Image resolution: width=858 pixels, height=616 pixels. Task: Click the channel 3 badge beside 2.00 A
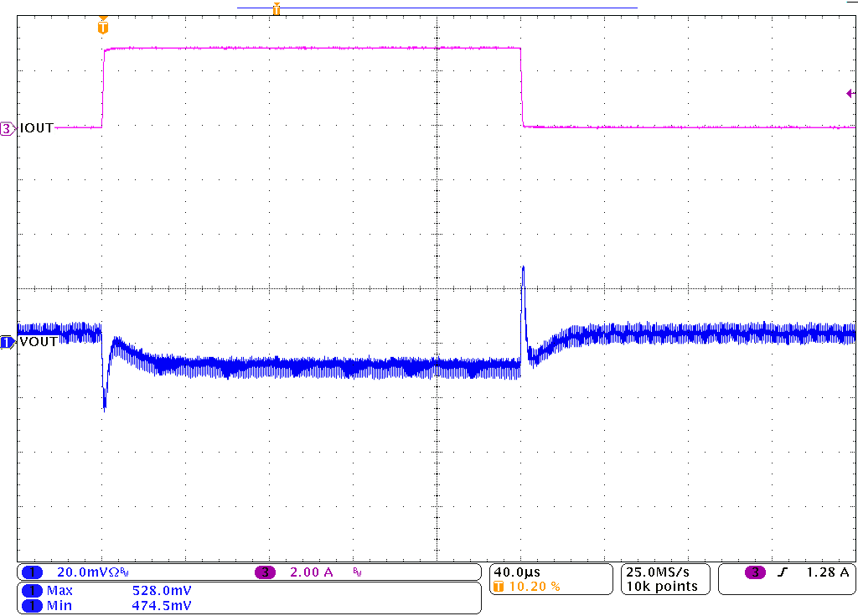266,572
